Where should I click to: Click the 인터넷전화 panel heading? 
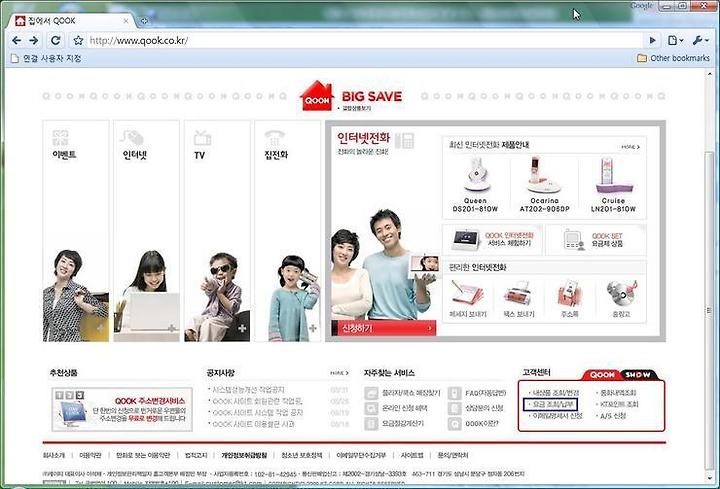(363, 137)
